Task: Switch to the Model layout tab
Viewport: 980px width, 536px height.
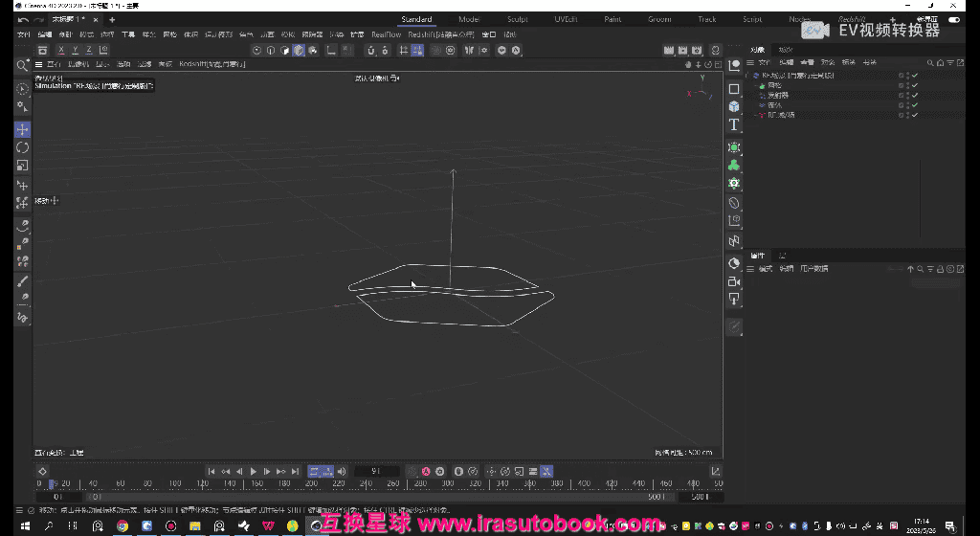Action: (469, 19)
